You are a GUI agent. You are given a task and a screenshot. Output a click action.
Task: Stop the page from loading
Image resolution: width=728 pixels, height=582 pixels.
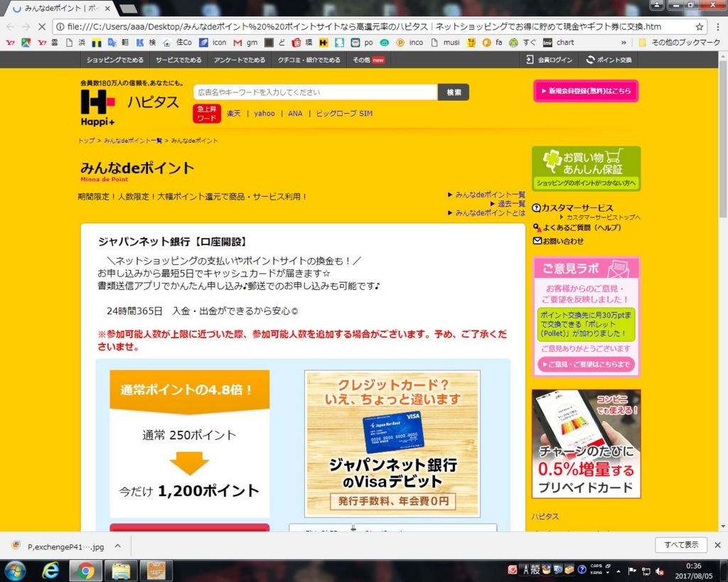pyautogui.click(x=41, y=26)
